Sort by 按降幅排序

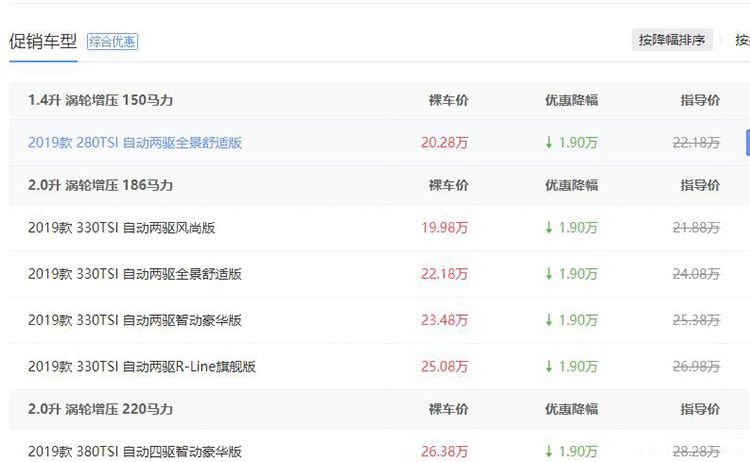[672, 40]
